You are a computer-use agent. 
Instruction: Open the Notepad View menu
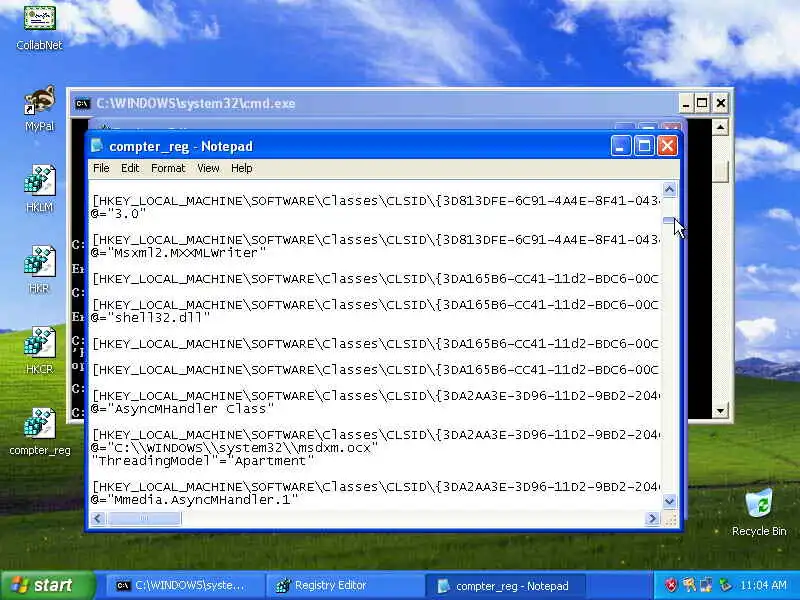208,168
